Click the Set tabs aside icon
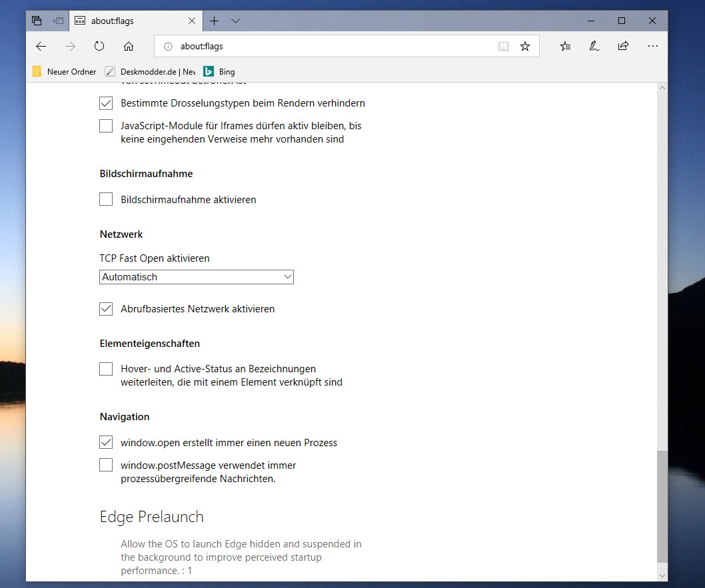 (x=58, y=21)
